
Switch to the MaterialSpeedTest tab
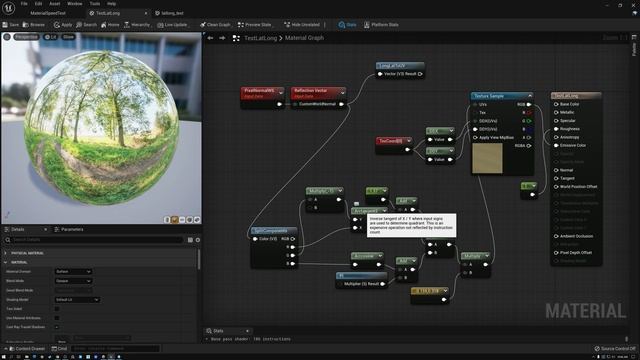click(48, 13)
